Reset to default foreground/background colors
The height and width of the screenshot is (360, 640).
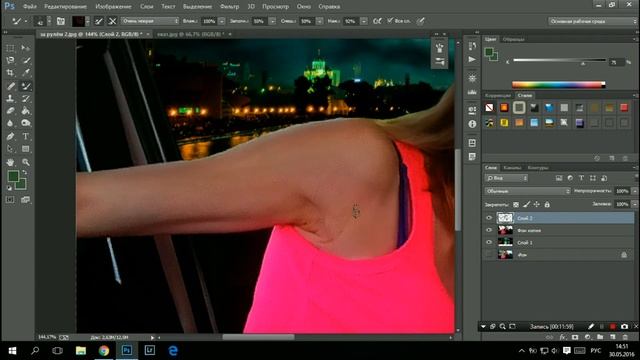(x=9, y=188)
